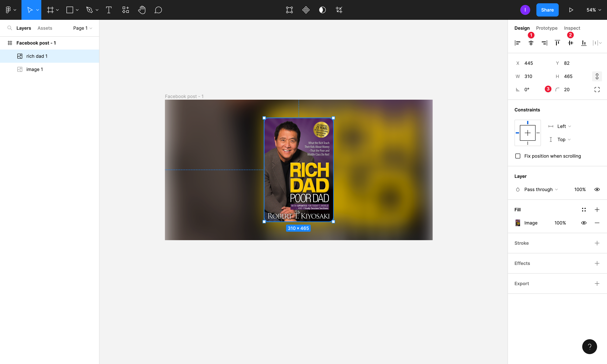Align selection to the left
This screenshot has height=364, width=607.
coord(518,43)
